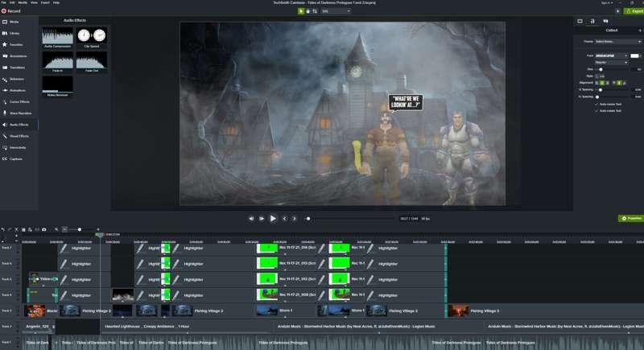The image size is (644, 350).
Task: Open the font style Regular dropdown
Action: tap(611, 63)
